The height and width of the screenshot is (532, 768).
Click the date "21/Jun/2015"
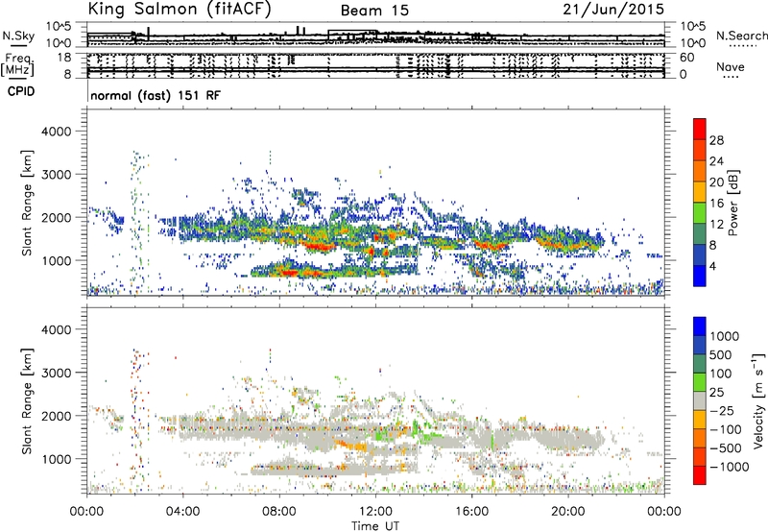pyautogui.click(x=613, y=10)
